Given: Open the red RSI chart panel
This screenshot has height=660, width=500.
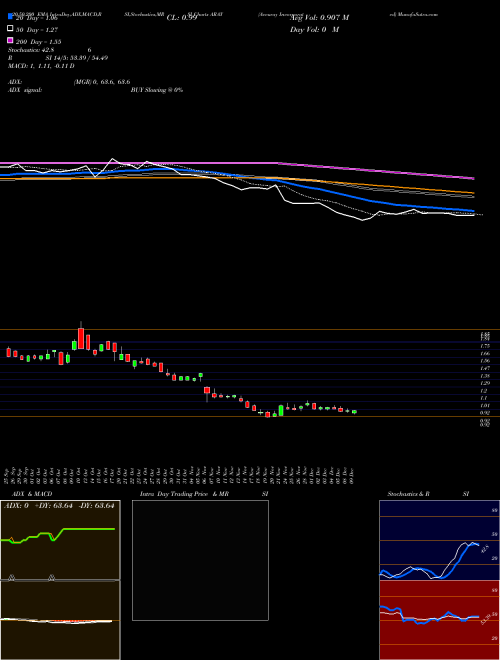Looking at the screenshot, I should click(x=439, y=620).
